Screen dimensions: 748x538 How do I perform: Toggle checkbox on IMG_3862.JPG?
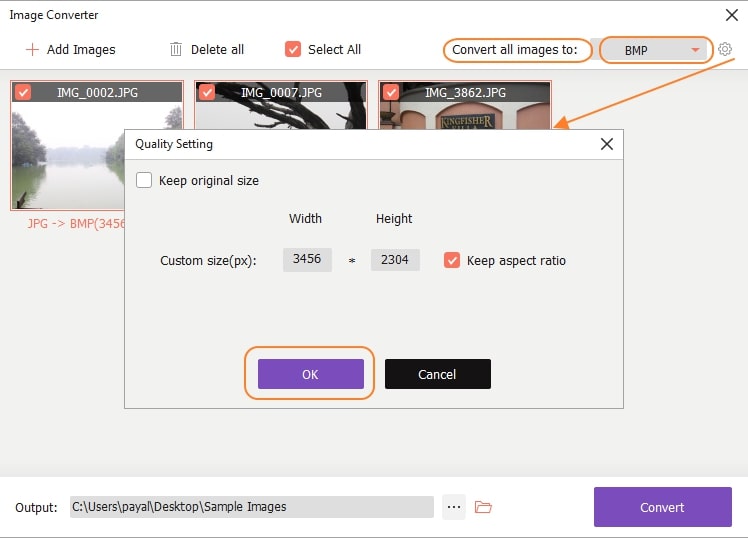[x=391, y=92]
